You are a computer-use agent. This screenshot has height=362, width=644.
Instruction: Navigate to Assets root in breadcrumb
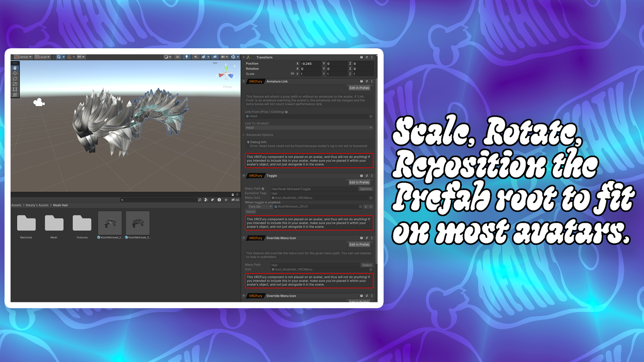16,205
